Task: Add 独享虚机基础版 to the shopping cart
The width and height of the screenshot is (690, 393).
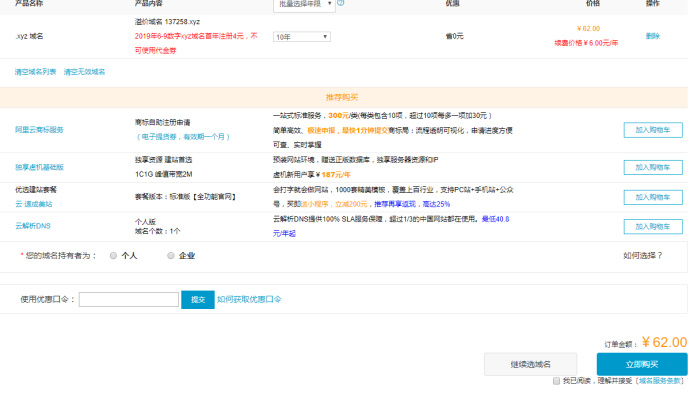Action: coord(653,168)
